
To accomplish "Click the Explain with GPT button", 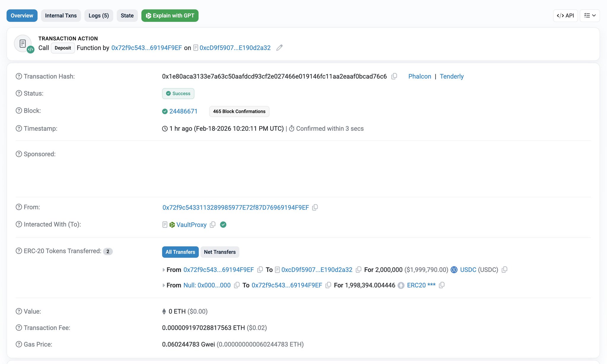I will coord(170,16).
